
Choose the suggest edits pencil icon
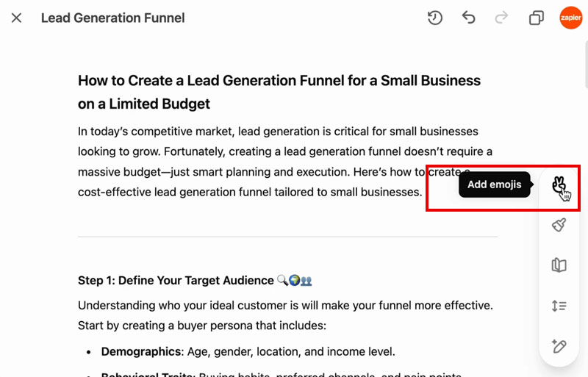[559, 345]
